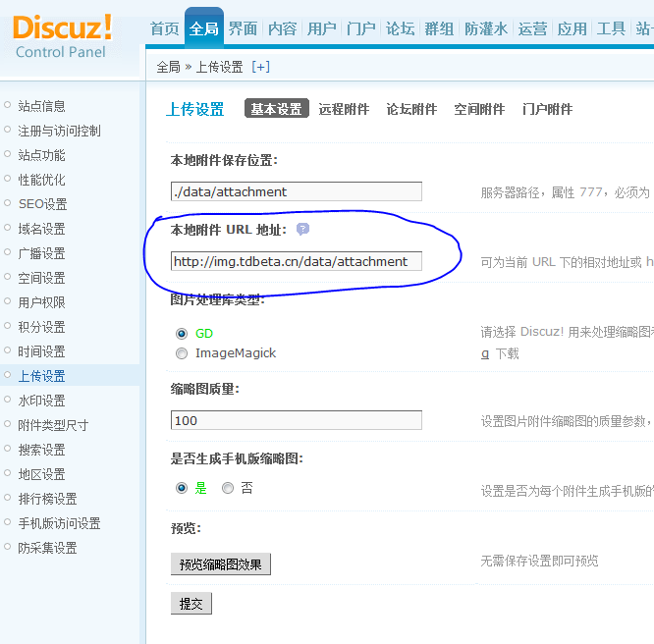Click the 预览缩略图效果 button
Screen dimensions: 654x644
click(x=220, y=564)
